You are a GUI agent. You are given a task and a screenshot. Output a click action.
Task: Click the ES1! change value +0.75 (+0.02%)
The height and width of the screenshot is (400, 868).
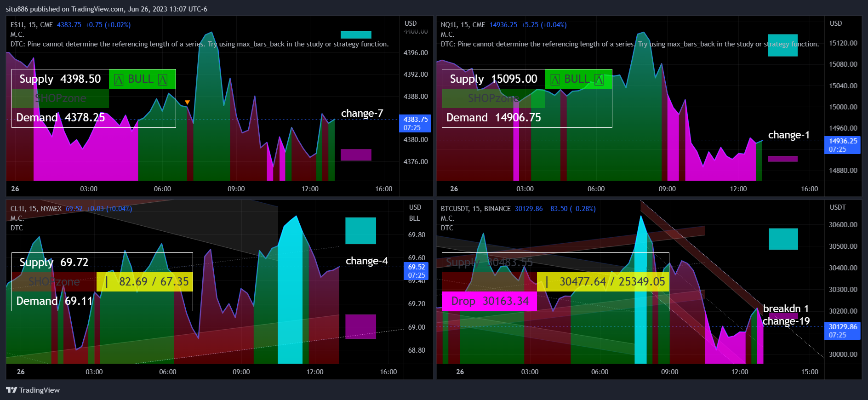(108, 25)
